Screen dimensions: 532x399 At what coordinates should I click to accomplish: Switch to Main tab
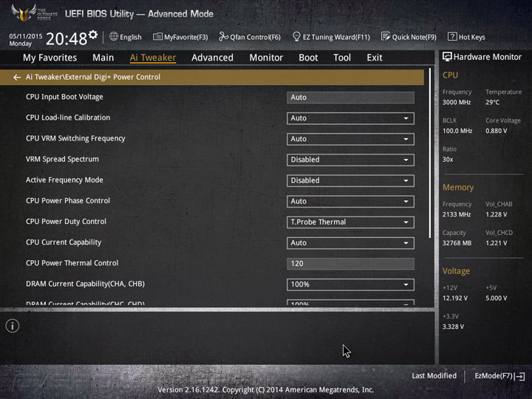[x=103, y=58]
